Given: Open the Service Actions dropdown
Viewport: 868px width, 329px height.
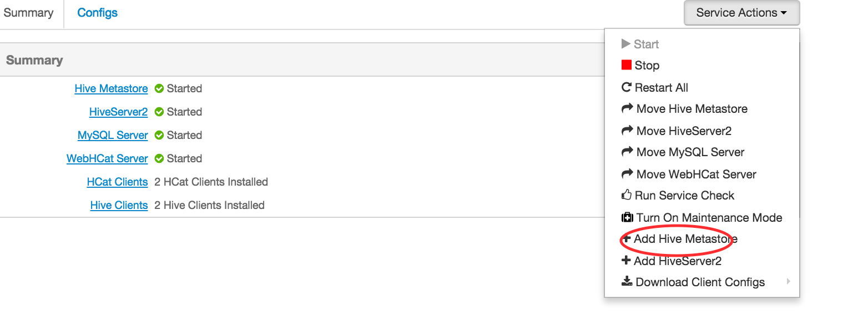Looking at the screenshot, I should pyautogui.click(x=741, y=13).
